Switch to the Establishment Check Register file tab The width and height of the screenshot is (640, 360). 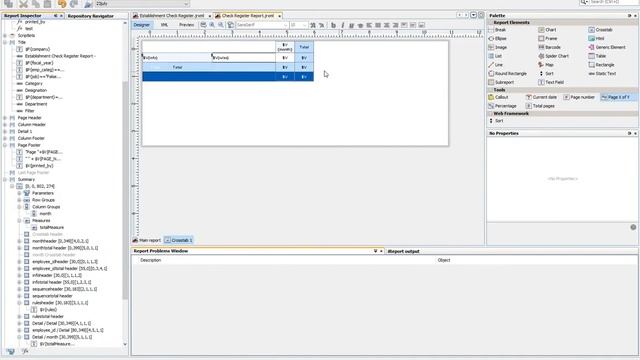[x=171, y=16]
